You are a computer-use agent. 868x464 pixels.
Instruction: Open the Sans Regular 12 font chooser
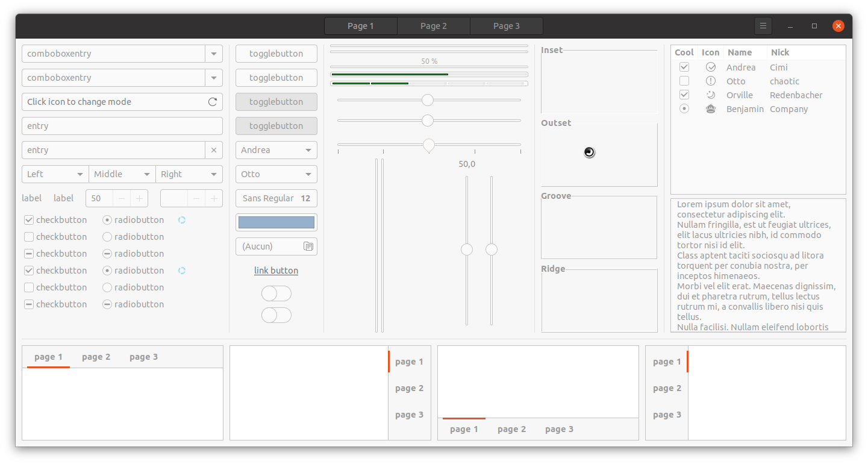276,198
